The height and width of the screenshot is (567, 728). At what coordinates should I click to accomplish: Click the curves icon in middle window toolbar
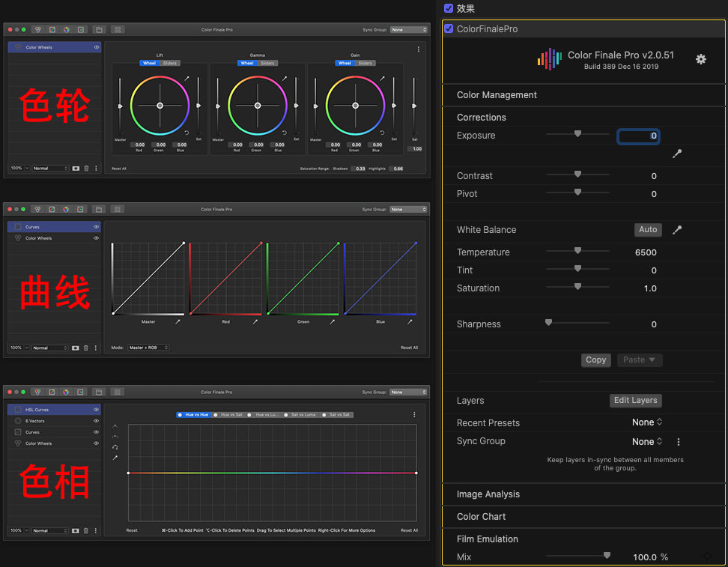click(x=52, y=209)
